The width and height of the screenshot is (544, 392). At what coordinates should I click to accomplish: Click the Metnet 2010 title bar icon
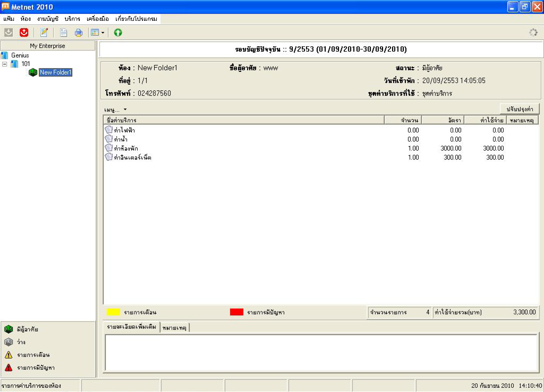point(5,6)
